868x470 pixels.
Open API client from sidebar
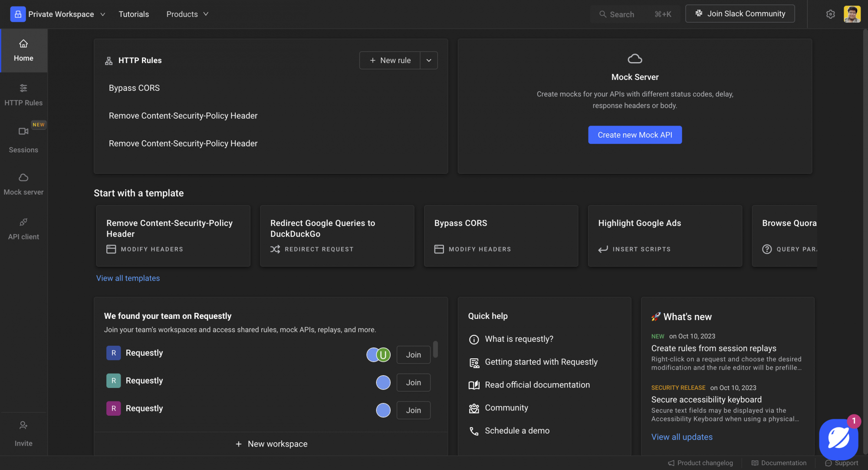point(23,229)
